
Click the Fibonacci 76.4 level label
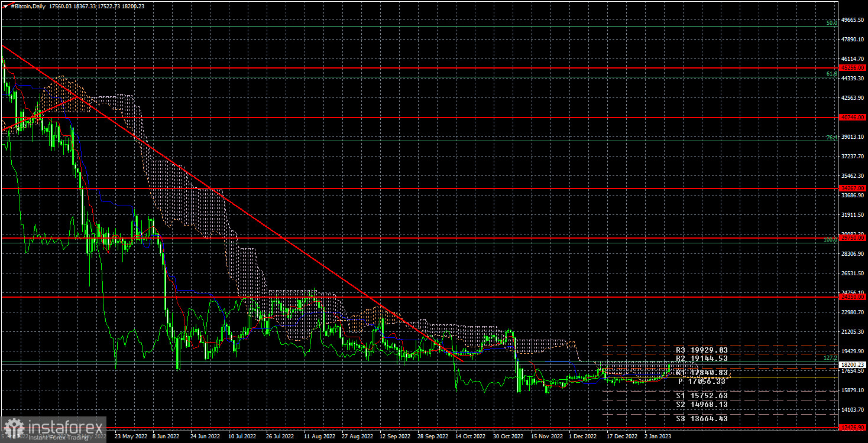click(x=831, y=138)
